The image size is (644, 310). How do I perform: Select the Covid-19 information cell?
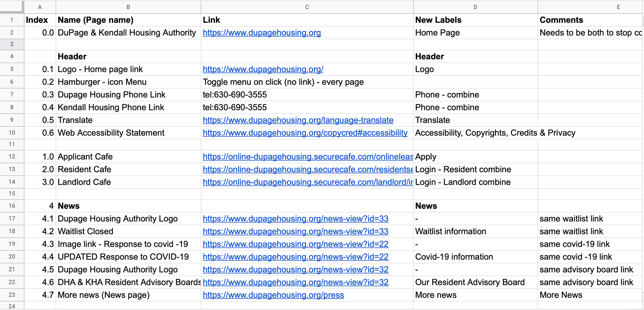click(476, 257)
